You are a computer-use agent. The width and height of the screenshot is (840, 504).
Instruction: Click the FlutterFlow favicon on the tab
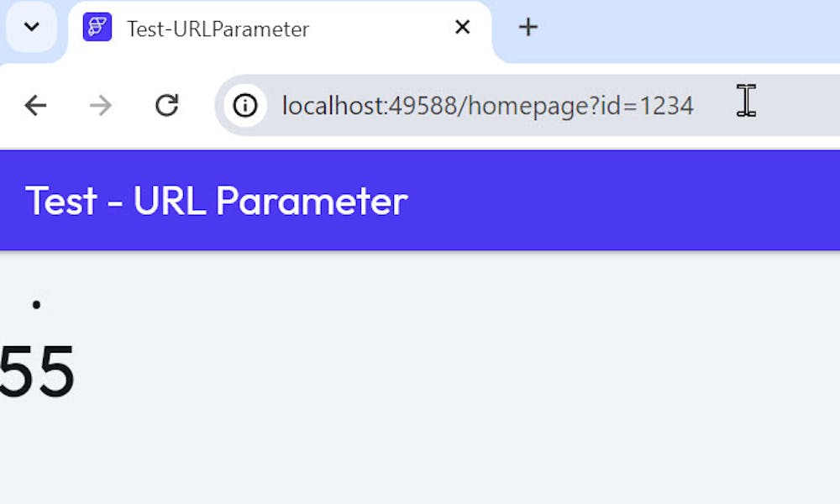coord(97,28)
